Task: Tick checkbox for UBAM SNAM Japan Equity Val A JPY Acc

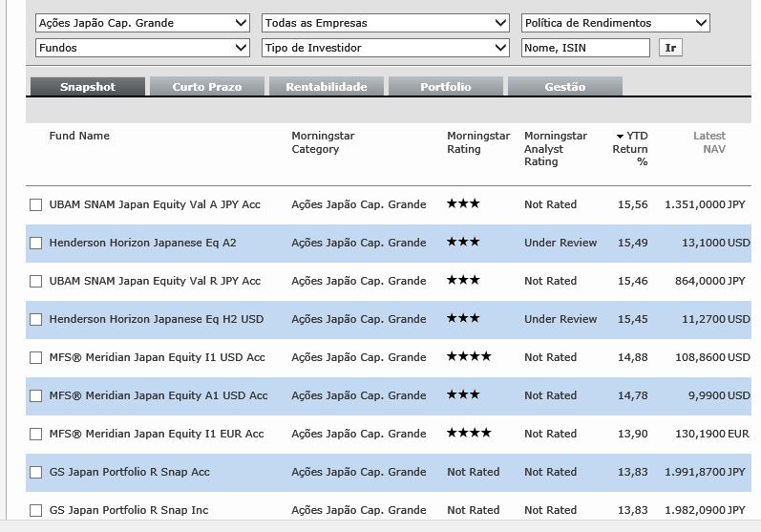Action: point(35,204)
